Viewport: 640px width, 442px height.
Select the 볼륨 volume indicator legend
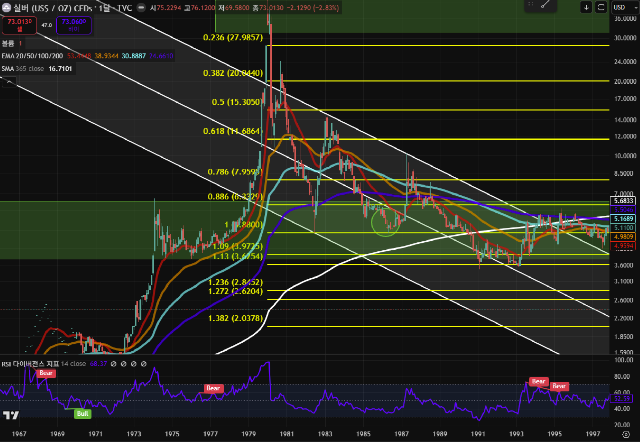pos(8,43)
